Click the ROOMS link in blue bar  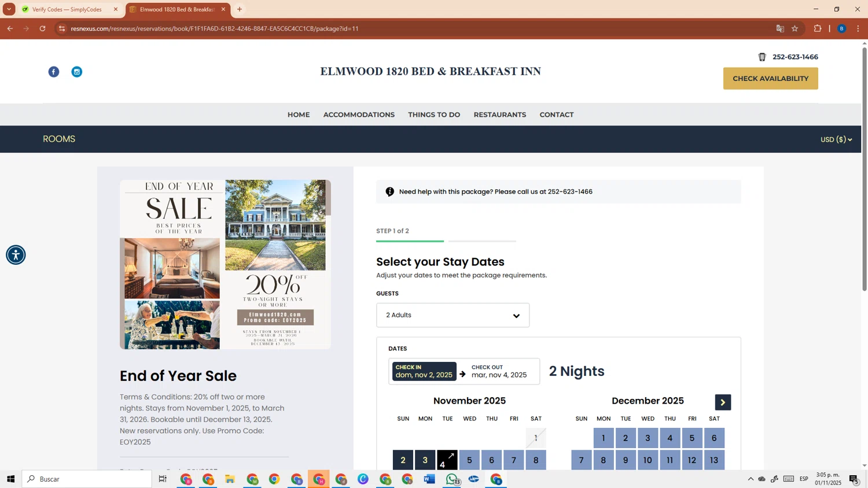coord(59,139)
